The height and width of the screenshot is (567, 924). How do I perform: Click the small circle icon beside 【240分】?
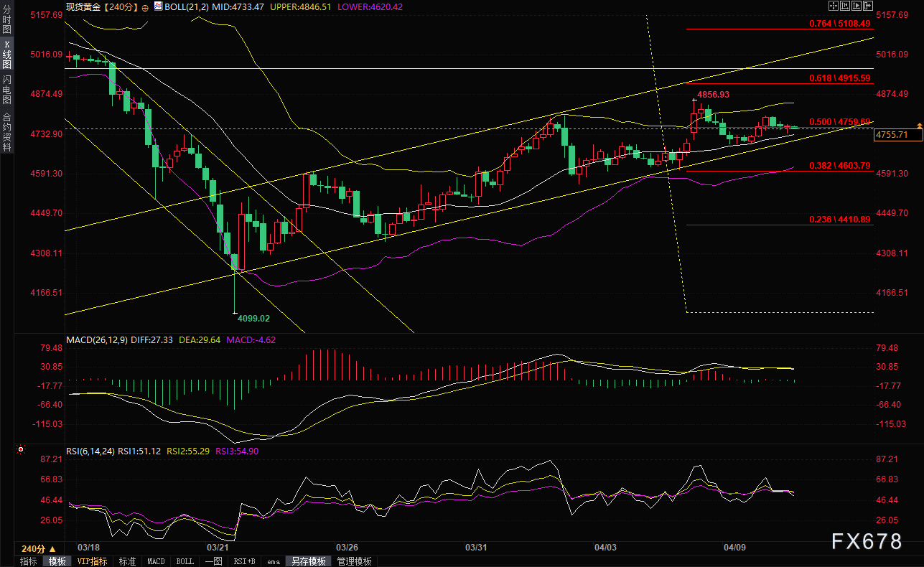[x=146, y=6]
